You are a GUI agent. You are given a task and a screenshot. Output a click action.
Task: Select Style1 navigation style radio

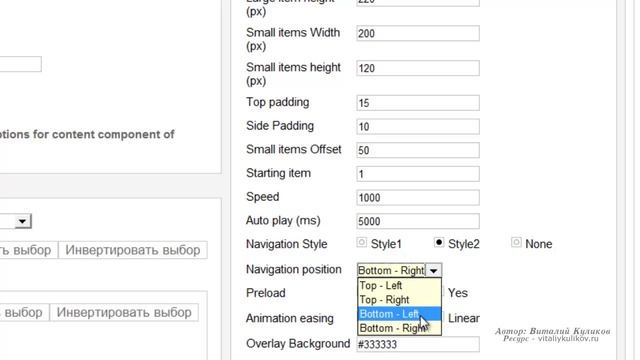pos(362,242)
